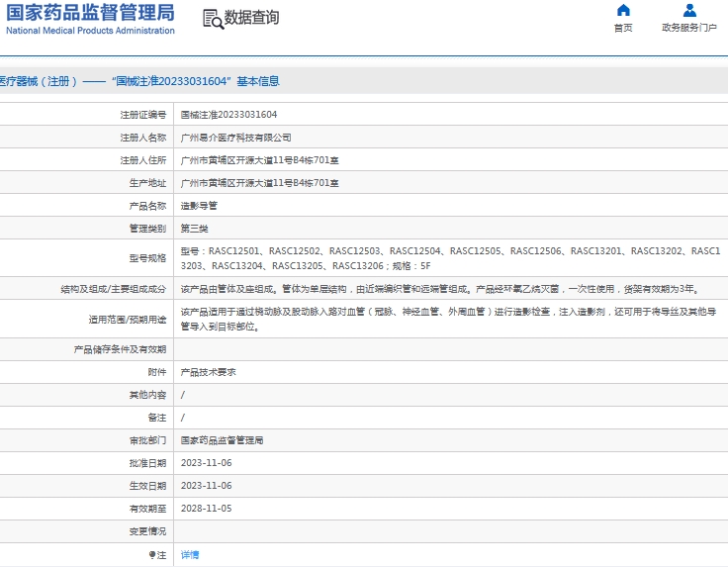
Task: Click attachment value 产品技术要求
Action: [x=208, y=372]
